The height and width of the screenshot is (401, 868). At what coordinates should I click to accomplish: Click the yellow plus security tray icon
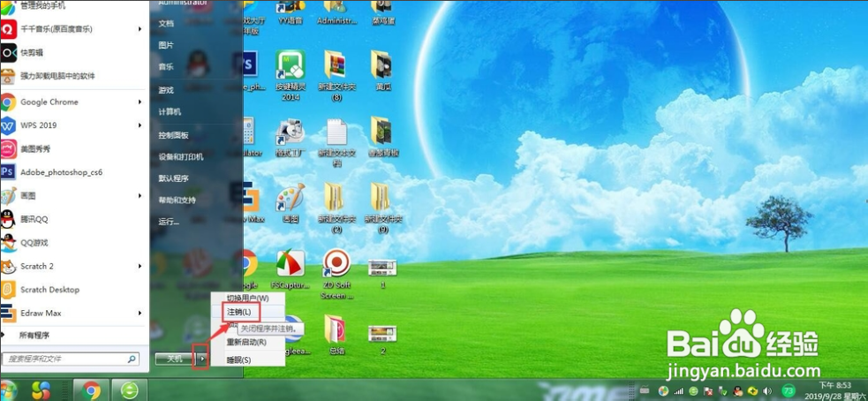[752, 391]
